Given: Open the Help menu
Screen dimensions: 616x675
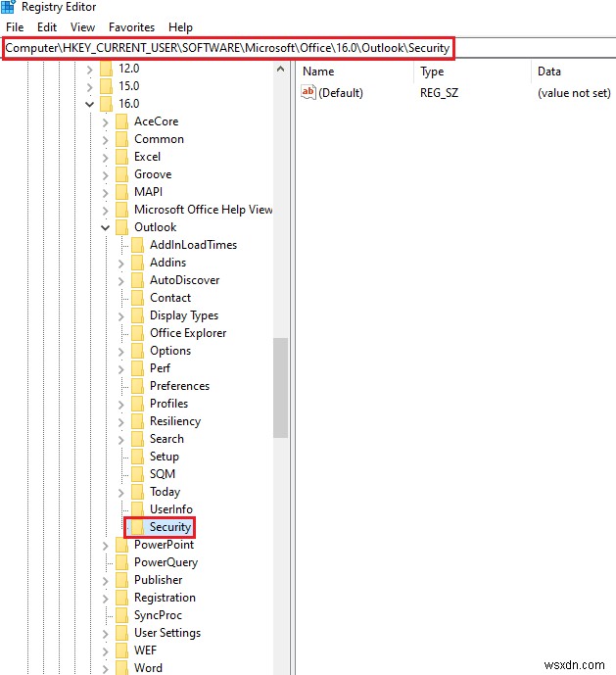Looking at the screenshot, I should [x=180, y=27].
